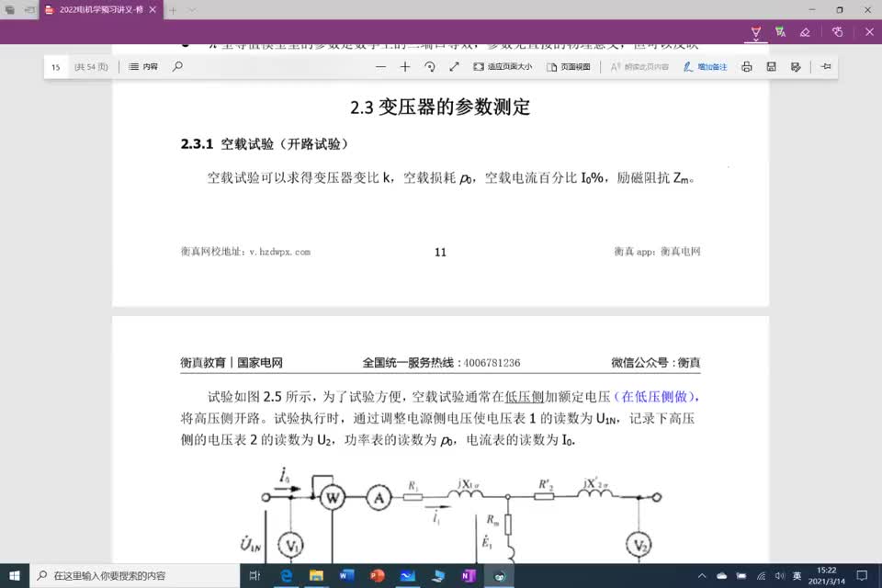Viewport: 882px width, 588px height.
Task: Click the page number input box
Action: coord(56,67)
